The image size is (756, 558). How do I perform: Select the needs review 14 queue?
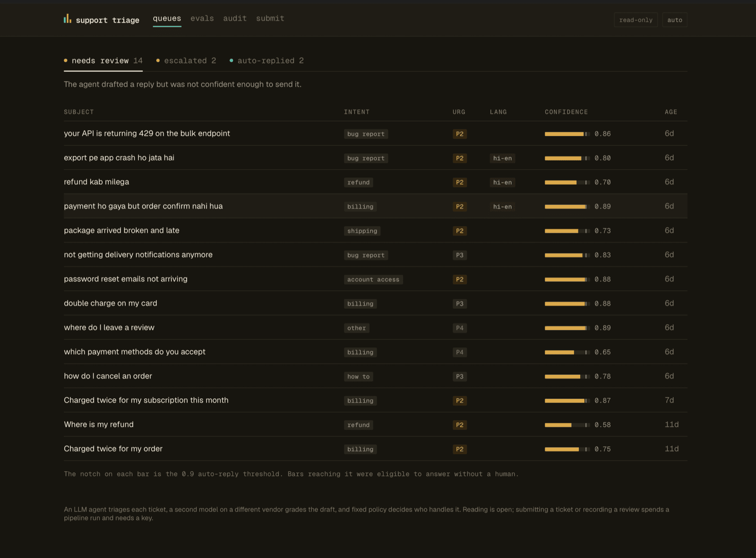103,61
